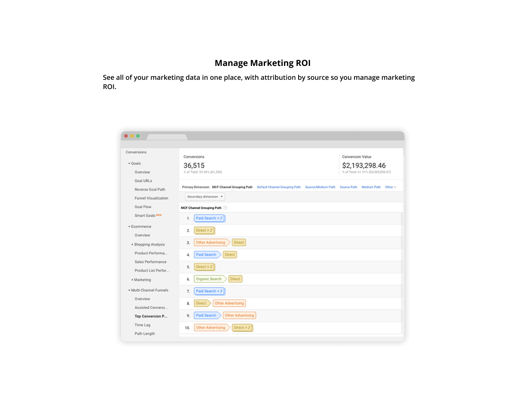Open Reverse Goal Path report
Image resolution: width=525 pixels, height=420 pixels.
pyautogui.click(x=150, y=189)
